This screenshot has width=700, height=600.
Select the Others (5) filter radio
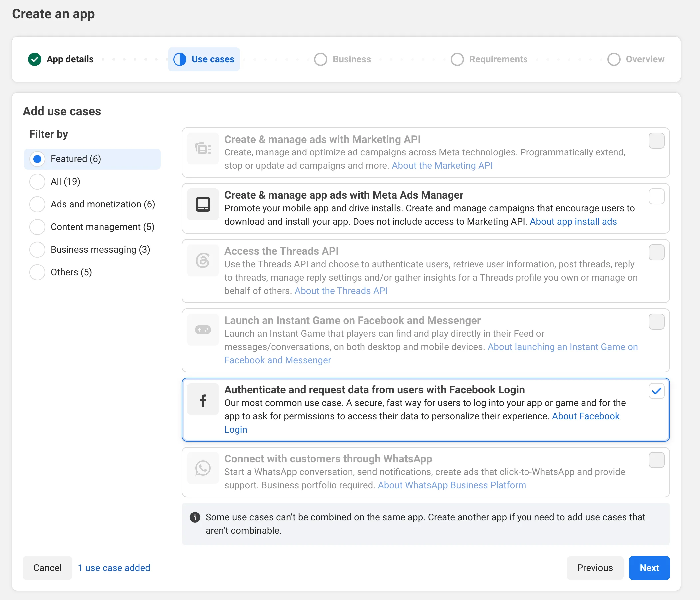click(x=37, y=272)
